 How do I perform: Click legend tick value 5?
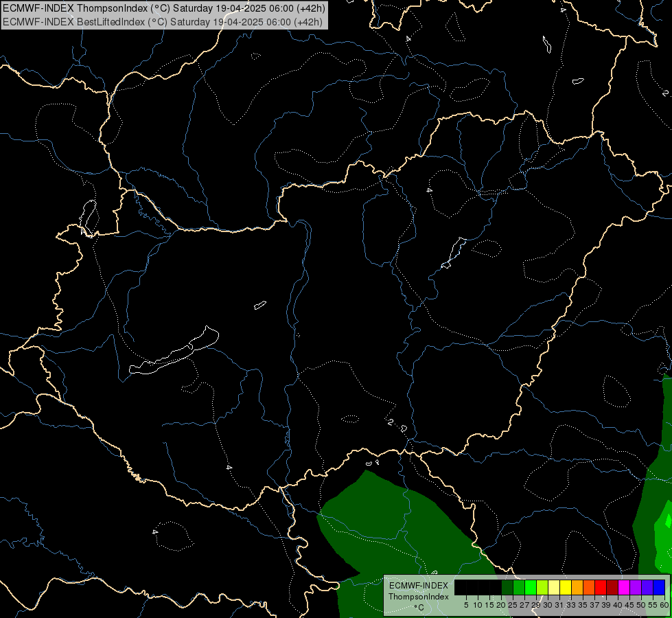pyautogui.click(x=466, y=605)
